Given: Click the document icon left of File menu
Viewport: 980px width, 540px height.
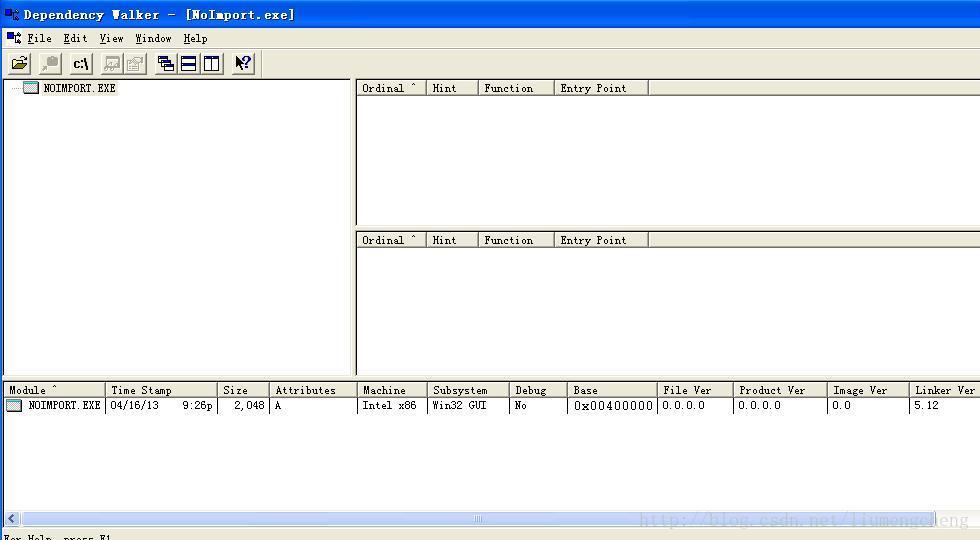Looking at the screenshot, I should (x=14, y=38).
